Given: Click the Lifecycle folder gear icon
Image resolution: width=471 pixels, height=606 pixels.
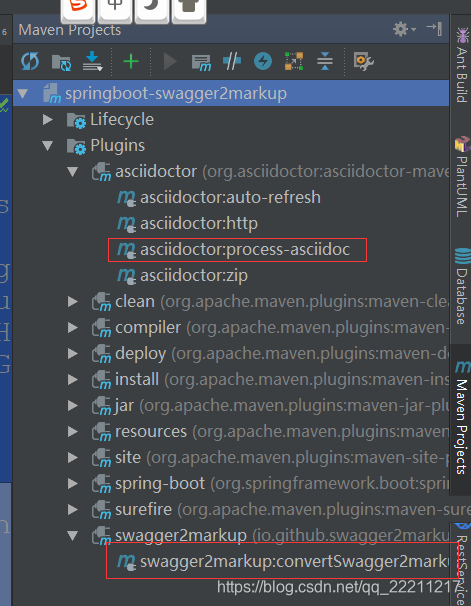Looking at the screenshot, I should pyautogui.click(x=76, y=120).
